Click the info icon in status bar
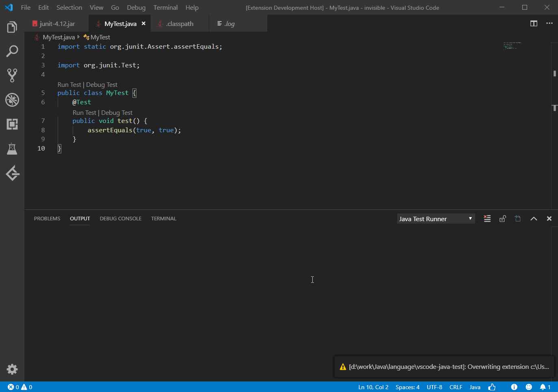The height and width of the screenshot is (392, 558). tap(514, 387)
